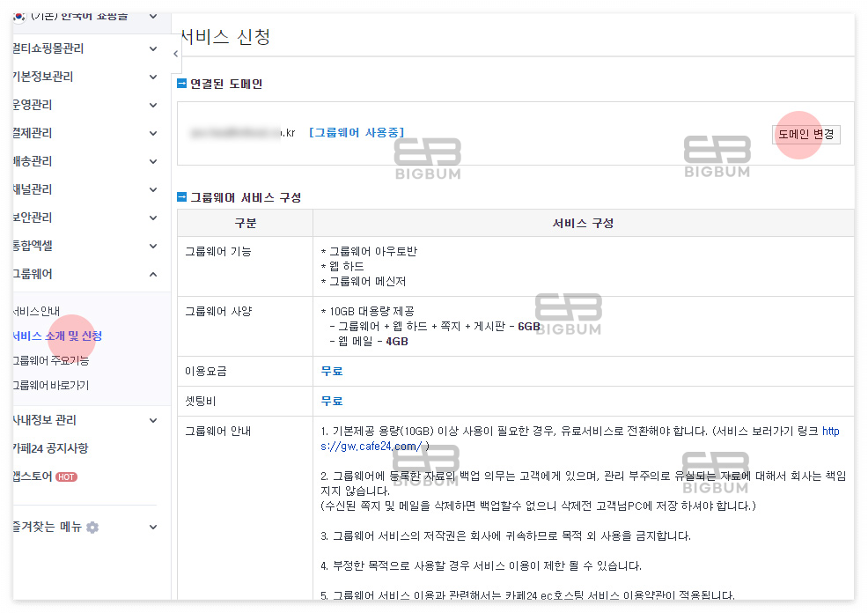
Task: Click the 서비스 신청 page title
Action: pyautogui.click(x=226, y=37)
